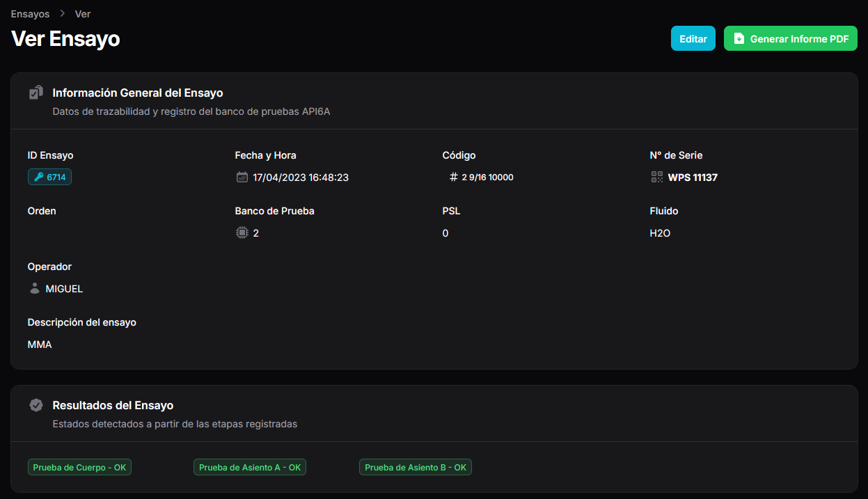Click the person icon beside MIGUEL
Viewport: 868px width, 499px height.
click(35, 288)
